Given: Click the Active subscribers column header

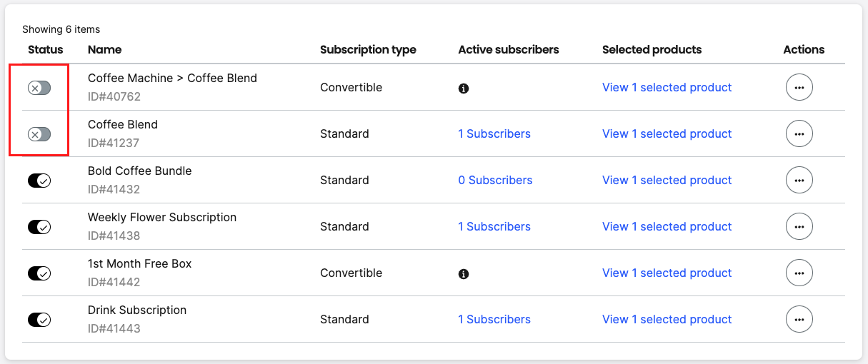Looking at the screenshot, I should pos(509,49).
